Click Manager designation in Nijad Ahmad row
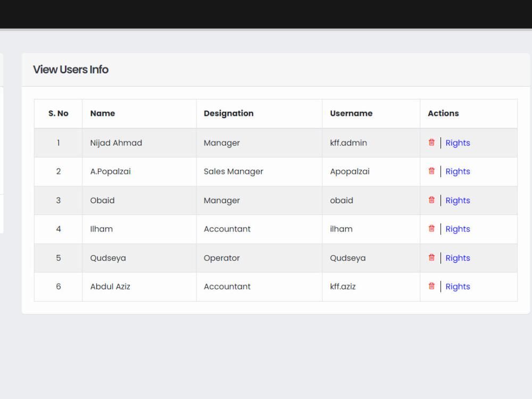The image size is (532, 399). point(221,143)
